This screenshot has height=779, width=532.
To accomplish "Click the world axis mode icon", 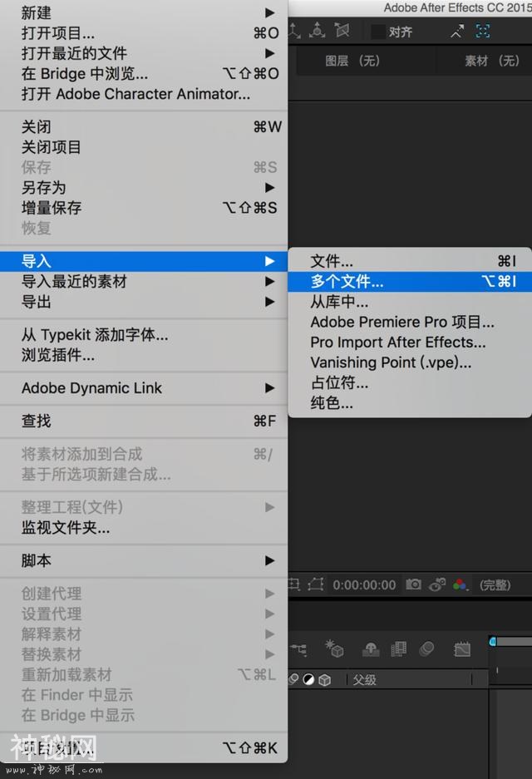I will (x=318, y=31).
